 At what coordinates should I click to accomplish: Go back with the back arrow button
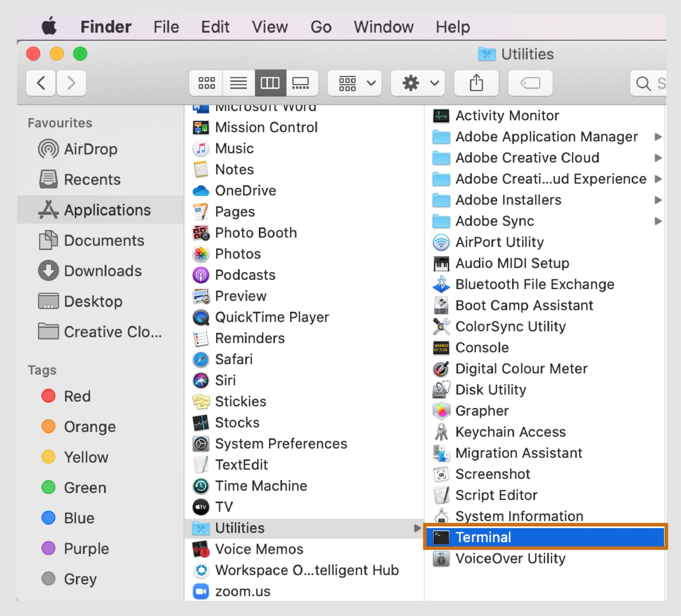pos(41,83)
